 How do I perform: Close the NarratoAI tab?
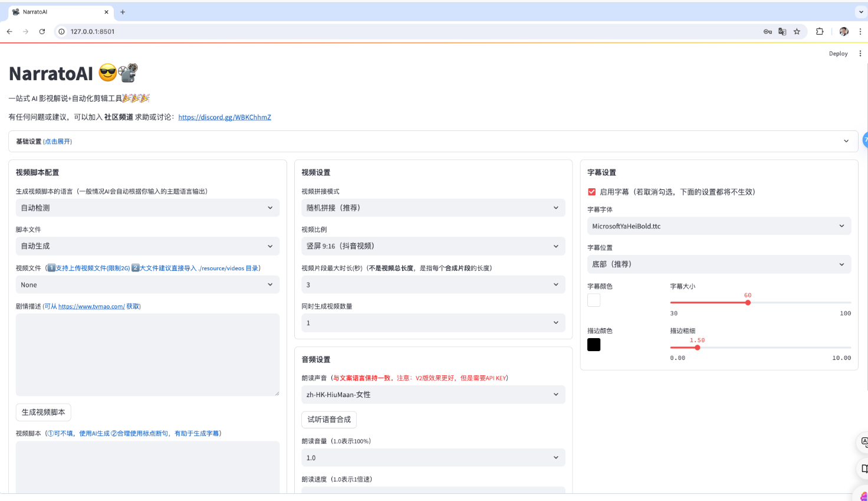coord(106,12)
